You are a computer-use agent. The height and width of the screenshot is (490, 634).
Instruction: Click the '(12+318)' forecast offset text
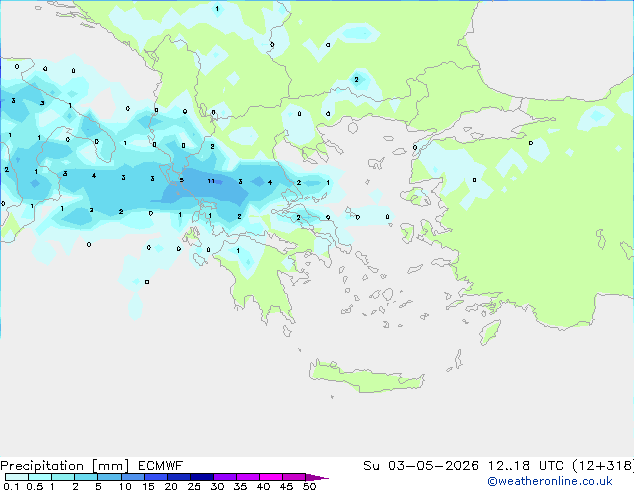(603, 466)
